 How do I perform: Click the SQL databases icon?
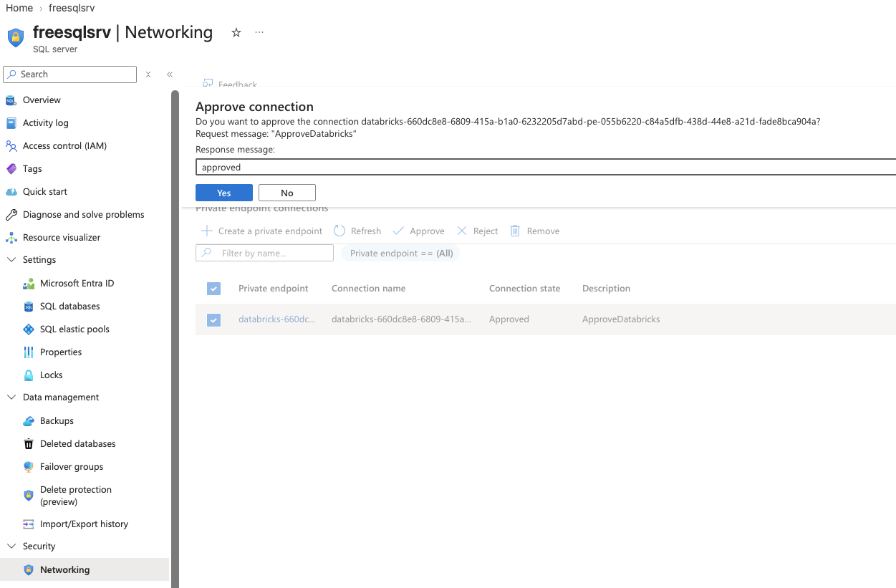(x=29, y=307)
